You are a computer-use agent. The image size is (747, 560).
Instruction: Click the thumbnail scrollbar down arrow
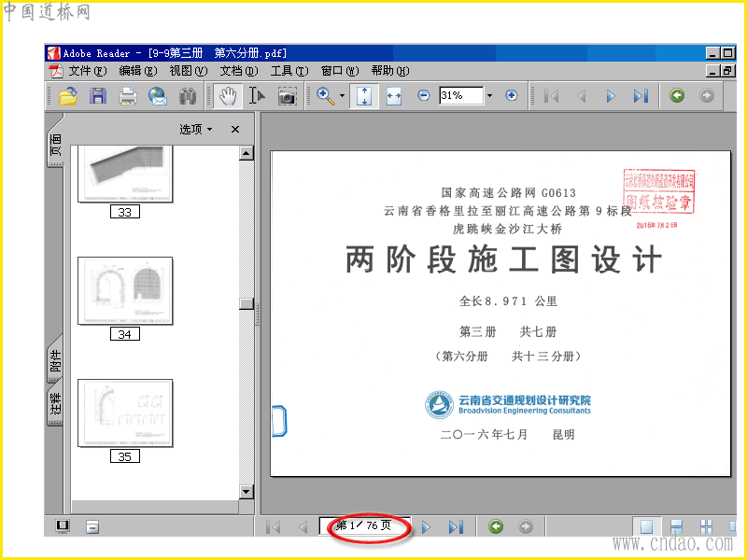246,492
